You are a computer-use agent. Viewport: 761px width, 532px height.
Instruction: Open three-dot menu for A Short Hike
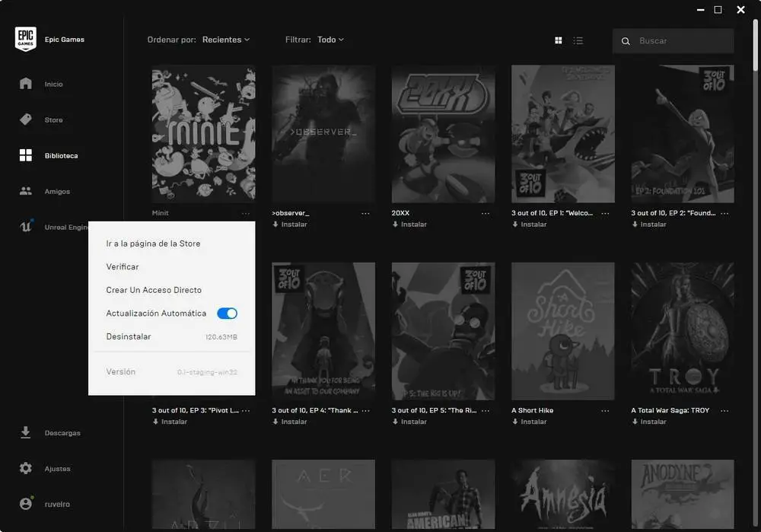pyautogui.click(x=605, y=411)
